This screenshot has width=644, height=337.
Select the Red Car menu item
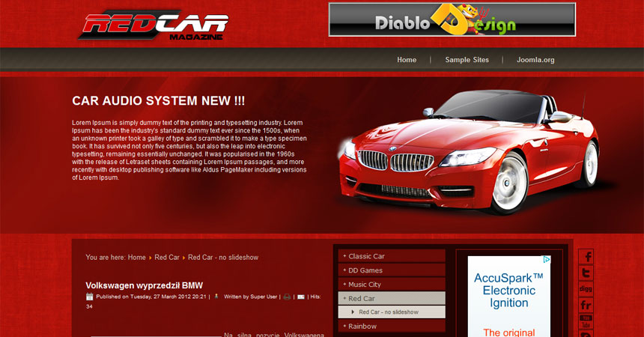(392, 298)
